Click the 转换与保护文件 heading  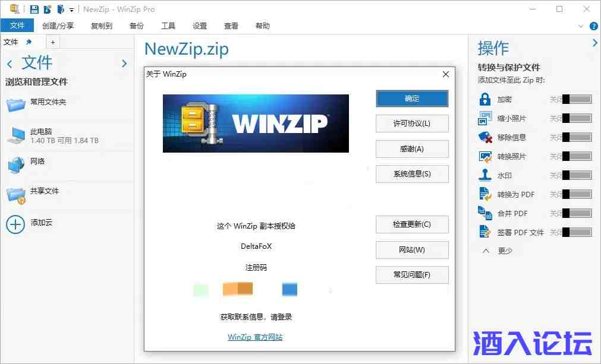point(509,68)
